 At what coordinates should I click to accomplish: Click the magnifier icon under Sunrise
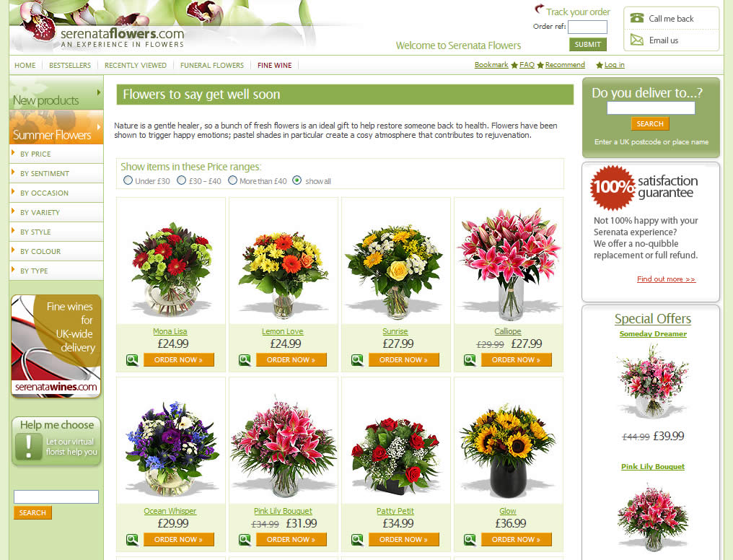tap(358, 360)
